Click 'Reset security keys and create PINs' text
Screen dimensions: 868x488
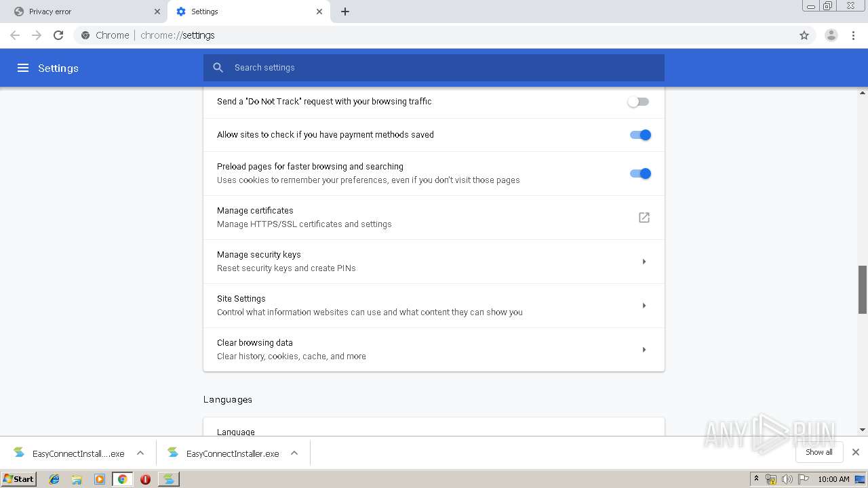point(286,268)
